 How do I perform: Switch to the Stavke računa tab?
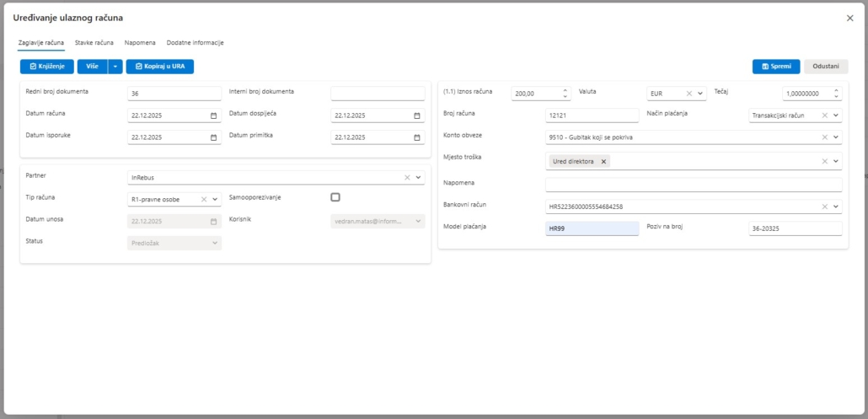point(94,42)
